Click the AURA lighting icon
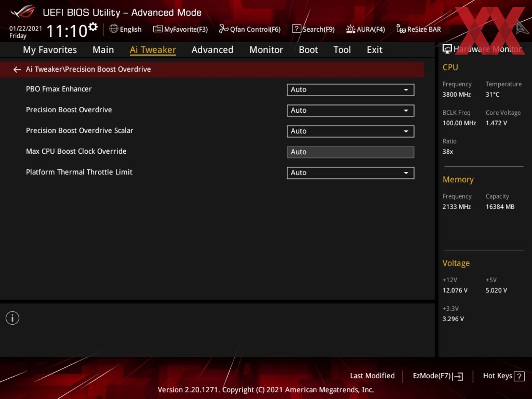Image resolution: width=532 pixels, height=399 pixels. (350, 29)
